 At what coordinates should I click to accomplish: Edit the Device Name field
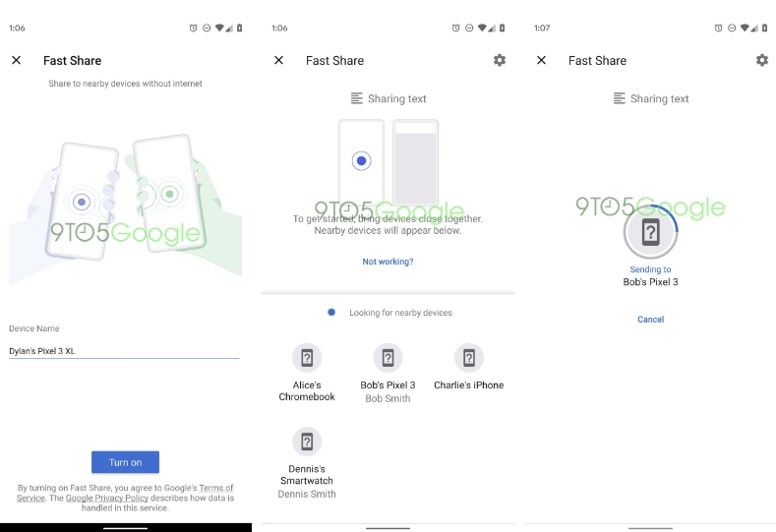click(124, 351)
